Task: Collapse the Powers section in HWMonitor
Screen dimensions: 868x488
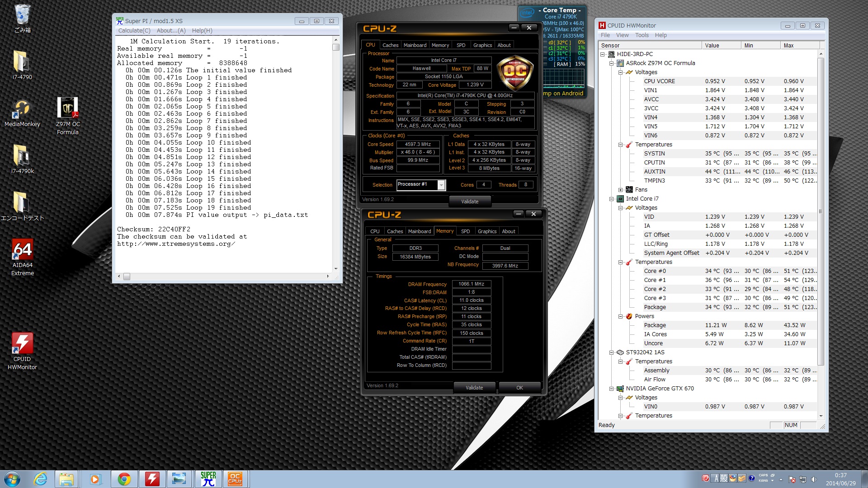Action: [621, 316]
